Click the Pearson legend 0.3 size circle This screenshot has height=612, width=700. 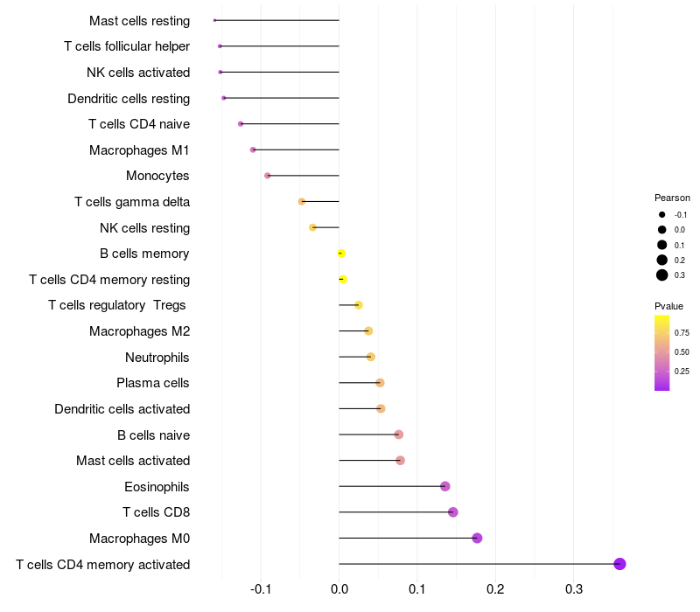[662, 275]
